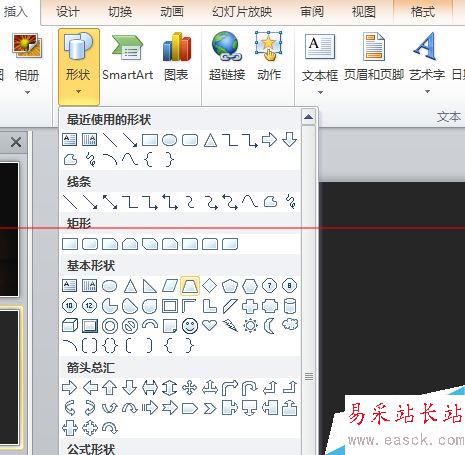
Task: Select the Moon shape
Action: click(x=269, y=326)
